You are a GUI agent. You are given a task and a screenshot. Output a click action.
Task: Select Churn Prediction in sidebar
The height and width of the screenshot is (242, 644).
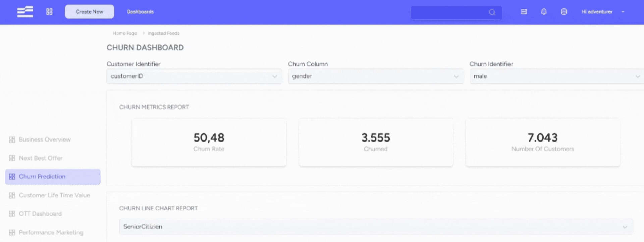pos(53,177)
